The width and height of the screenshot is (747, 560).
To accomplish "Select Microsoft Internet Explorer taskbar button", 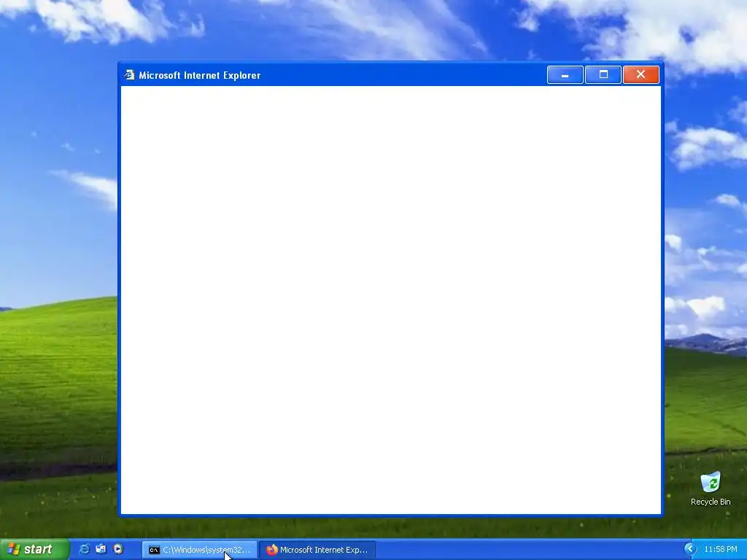I will (318, 550).
